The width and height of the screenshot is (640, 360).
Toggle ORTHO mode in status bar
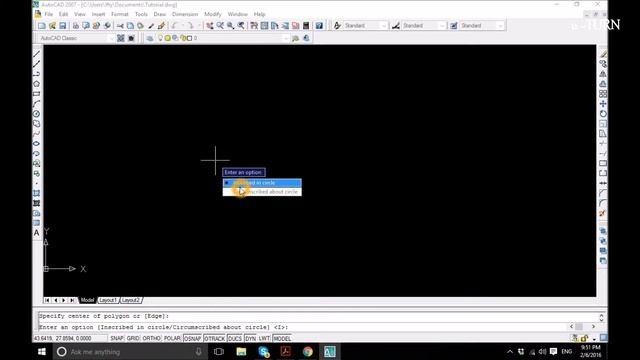151,338
